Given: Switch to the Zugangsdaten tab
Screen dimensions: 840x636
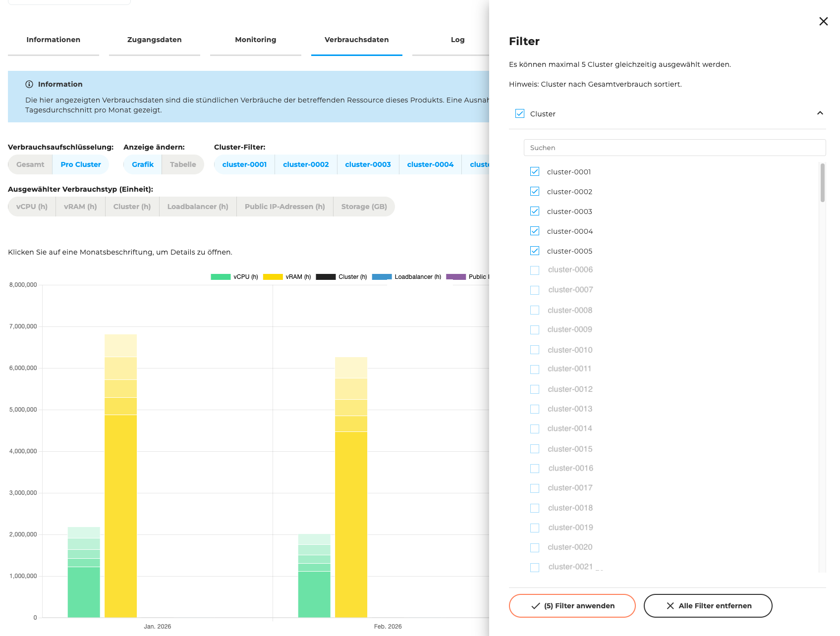Looking at the screenshot, I should tap(155, 40).
